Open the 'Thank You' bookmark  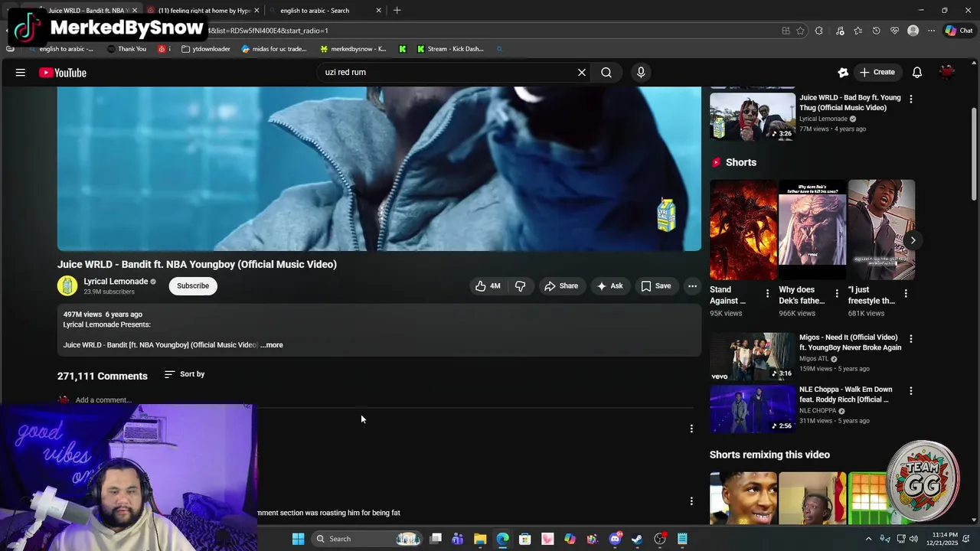(127, 49)
